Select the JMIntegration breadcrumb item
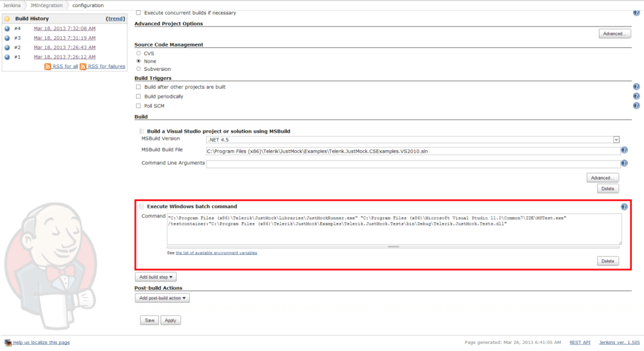The height and width of the screenshot is (351, 644). [x=47, y=4]
